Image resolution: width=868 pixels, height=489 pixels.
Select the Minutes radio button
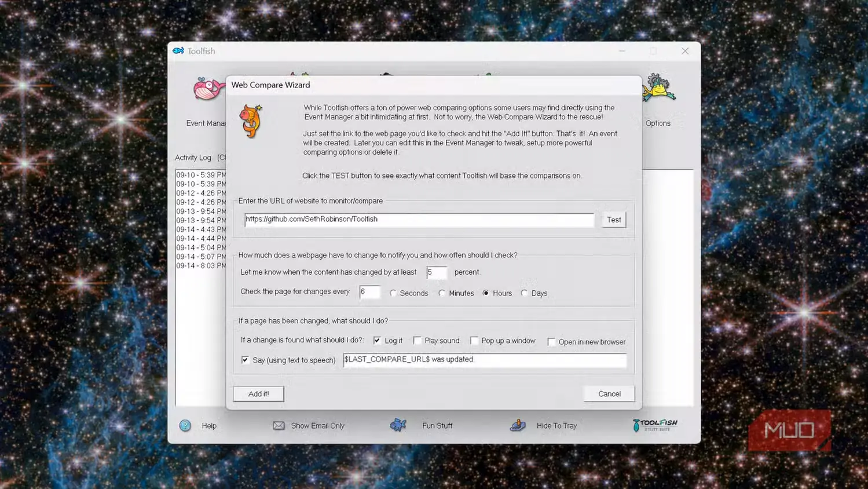(442, 293)
